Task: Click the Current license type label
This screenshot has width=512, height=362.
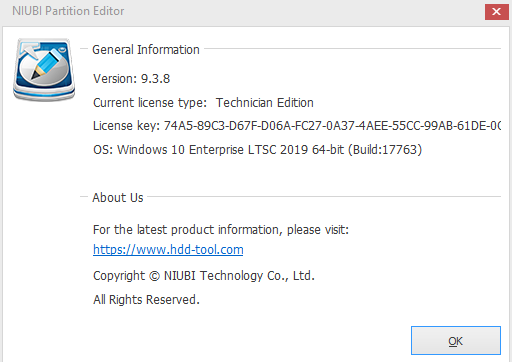Action: tap(150, 103)
